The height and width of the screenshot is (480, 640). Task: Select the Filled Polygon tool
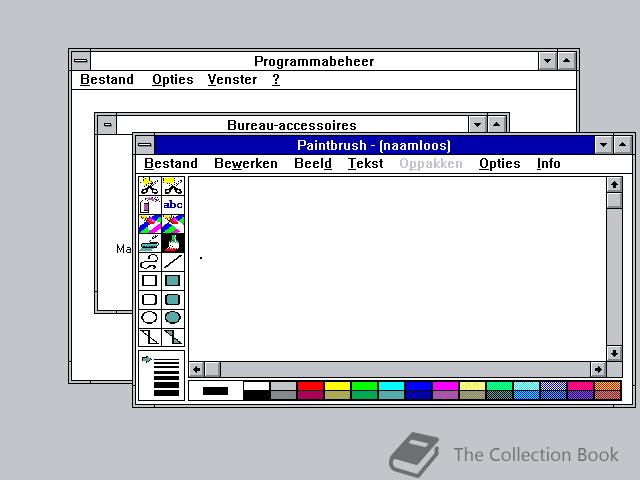(x=173, y=338)
